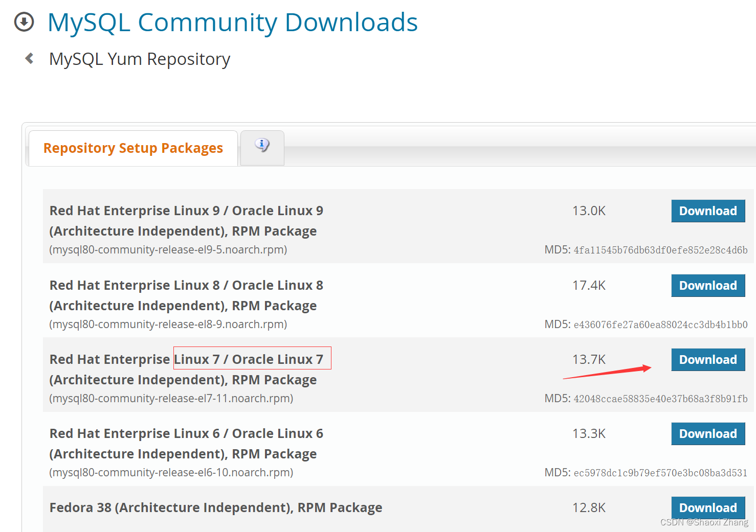Viewport: 756px width, 532px height.
Task: Click MD5 hash e436076fe27a60ea88024cc3db4b1bb0
Action: (x=660, y=325)
